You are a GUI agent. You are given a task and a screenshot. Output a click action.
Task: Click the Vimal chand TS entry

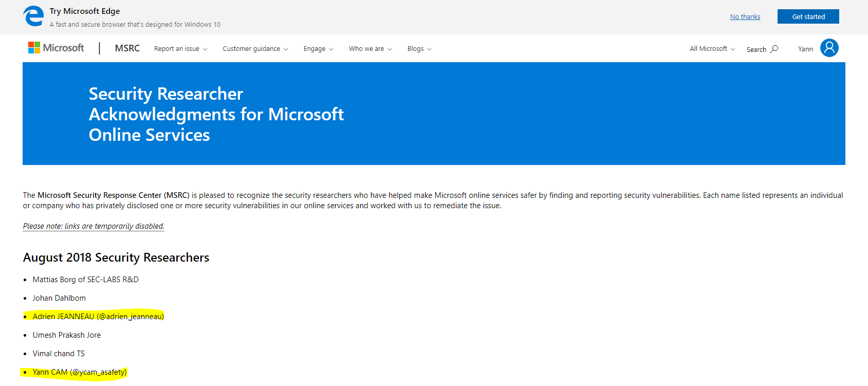coord(59,354)
